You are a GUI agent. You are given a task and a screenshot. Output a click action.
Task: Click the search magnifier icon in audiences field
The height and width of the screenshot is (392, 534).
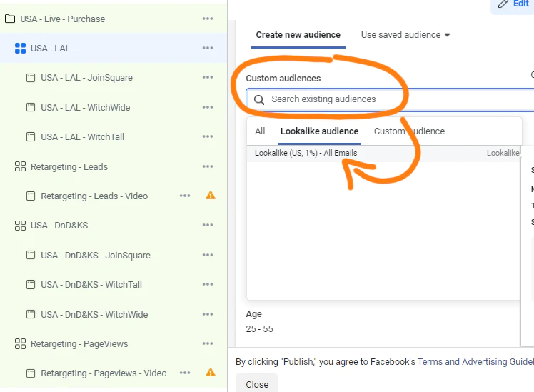tap(259, 100)
